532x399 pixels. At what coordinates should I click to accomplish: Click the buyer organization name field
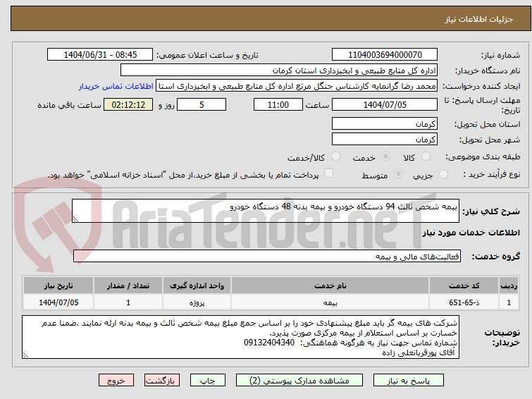(279, 70)
